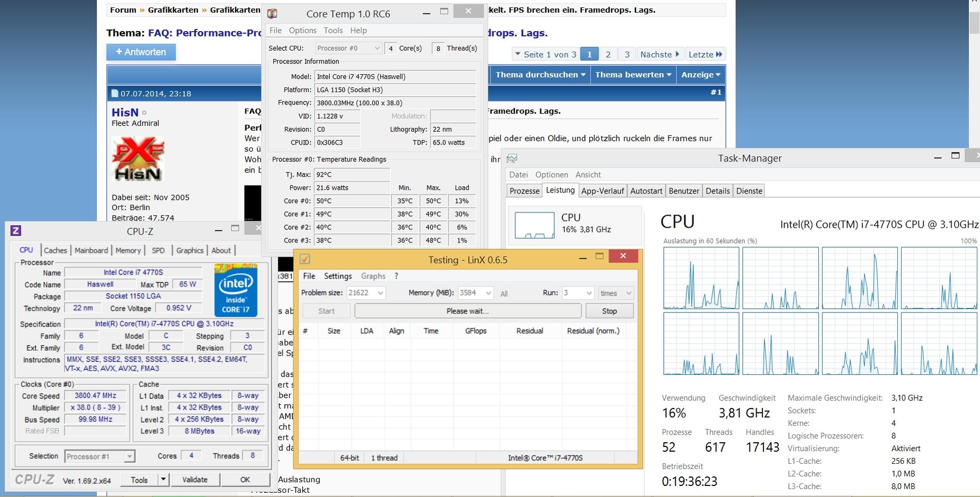Click the '#1' post number link
This screenshot has height=497, width=980.
point(716,92)
